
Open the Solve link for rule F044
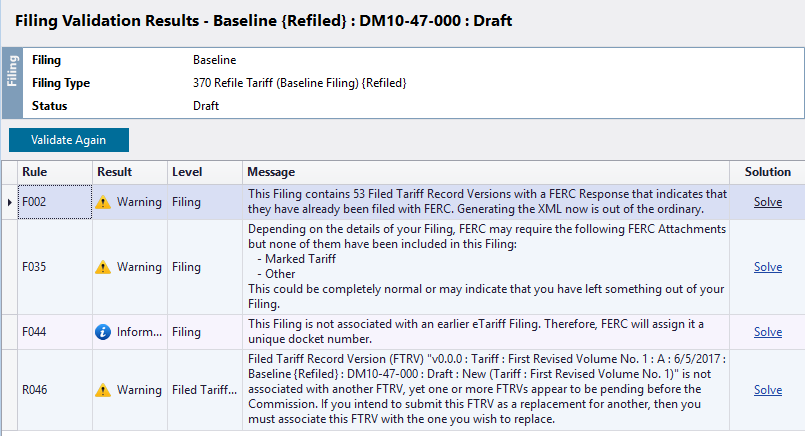click(x=768, y=332)
